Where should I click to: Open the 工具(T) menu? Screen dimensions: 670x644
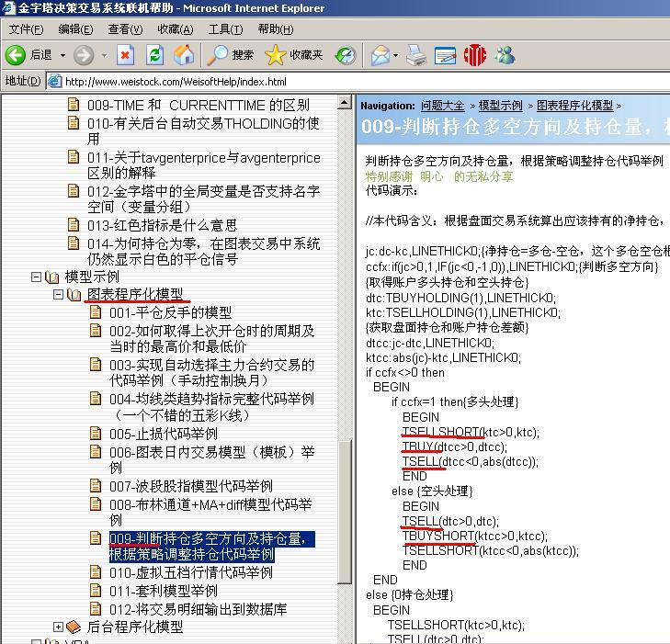[x=225, y=29]
